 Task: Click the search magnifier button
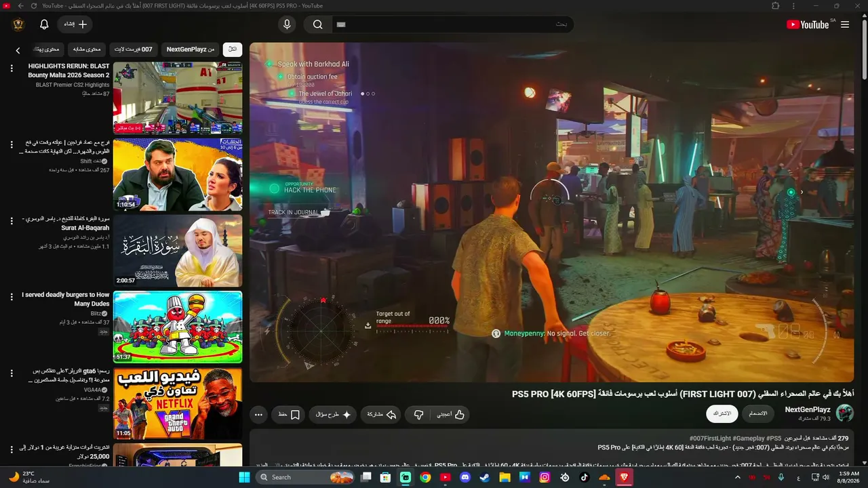[x=317, y=24]
